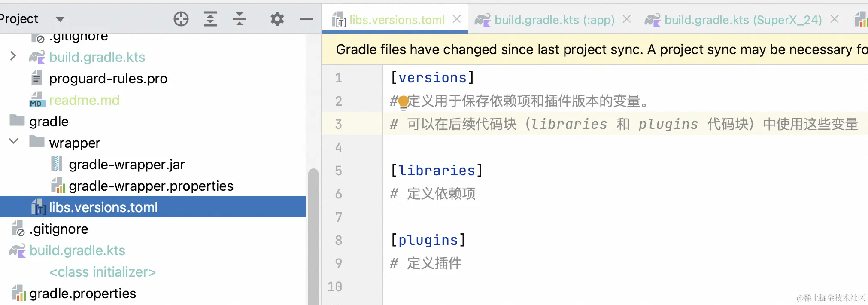
Task: Close the build.gradle.kts (:app) tab
Action: (627, 19)
